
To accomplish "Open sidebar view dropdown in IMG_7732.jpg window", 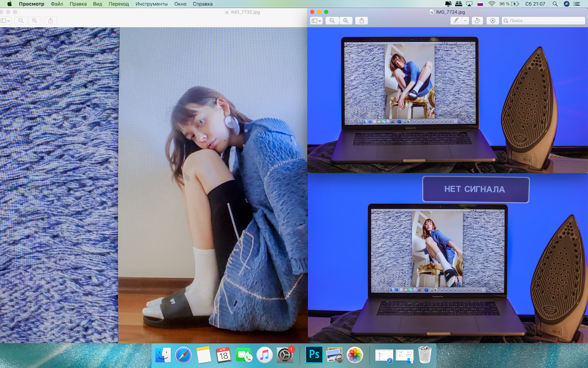I will pyautogui.click(x=5, y=21).
